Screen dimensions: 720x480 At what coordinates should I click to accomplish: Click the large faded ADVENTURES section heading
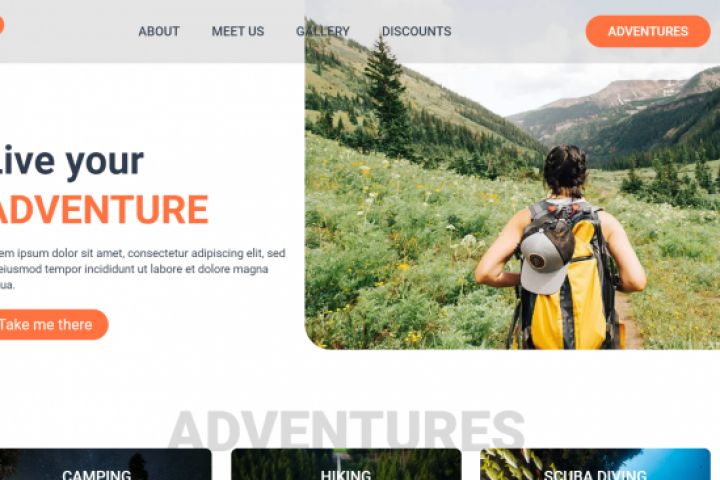[x=347, y=430]
